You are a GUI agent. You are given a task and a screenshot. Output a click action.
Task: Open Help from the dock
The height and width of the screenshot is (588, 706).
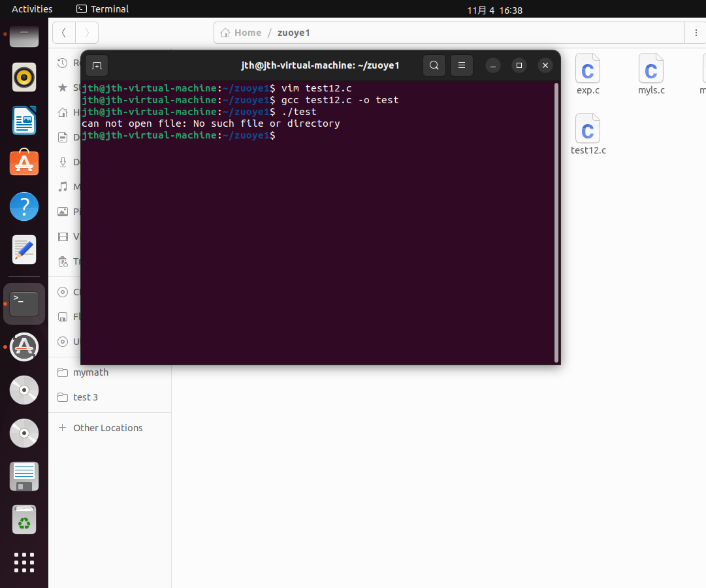coord(24,206)
